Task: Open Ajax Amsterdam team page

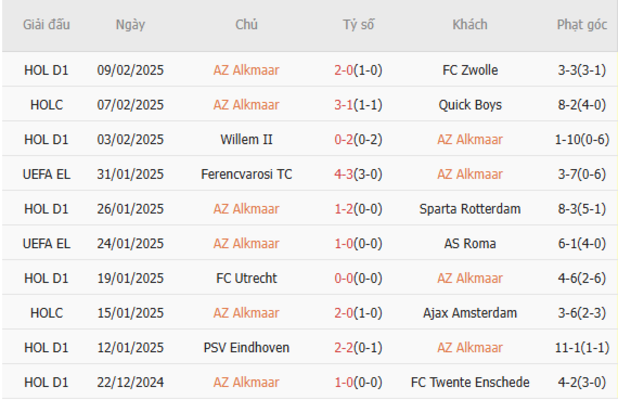Action: (x=469, y=313)
